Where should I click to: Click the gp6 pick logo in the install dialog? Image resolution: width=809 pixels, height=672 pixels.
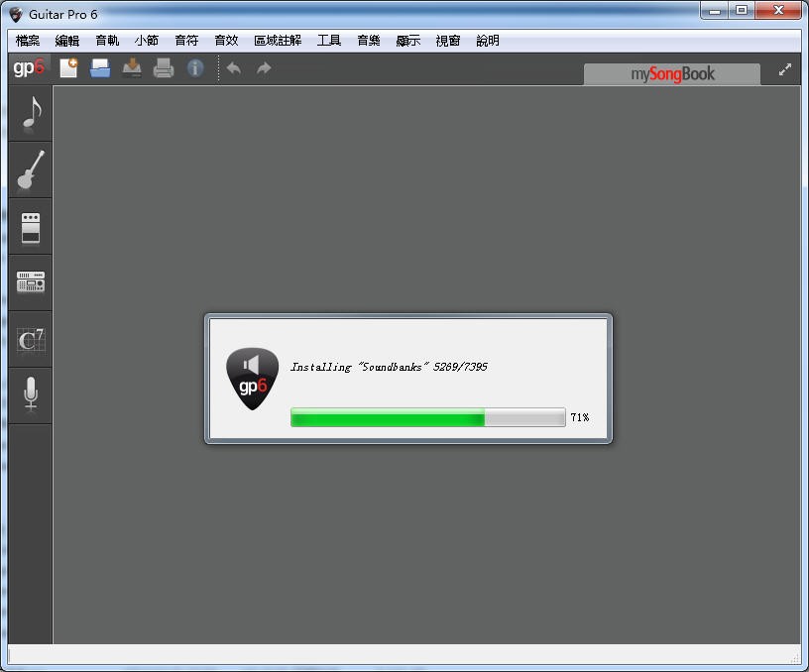252,379
